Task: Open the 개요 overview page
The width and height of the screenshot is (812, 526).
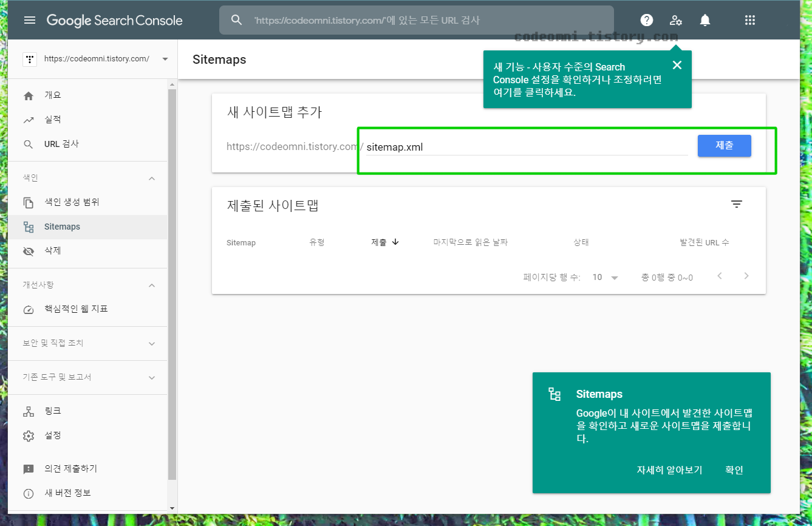Action: (x=88, y=95)
